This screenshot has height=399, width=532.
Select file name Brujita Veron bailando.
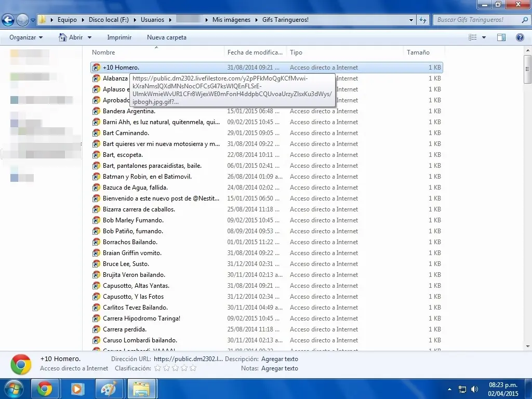tap(134, 275)
